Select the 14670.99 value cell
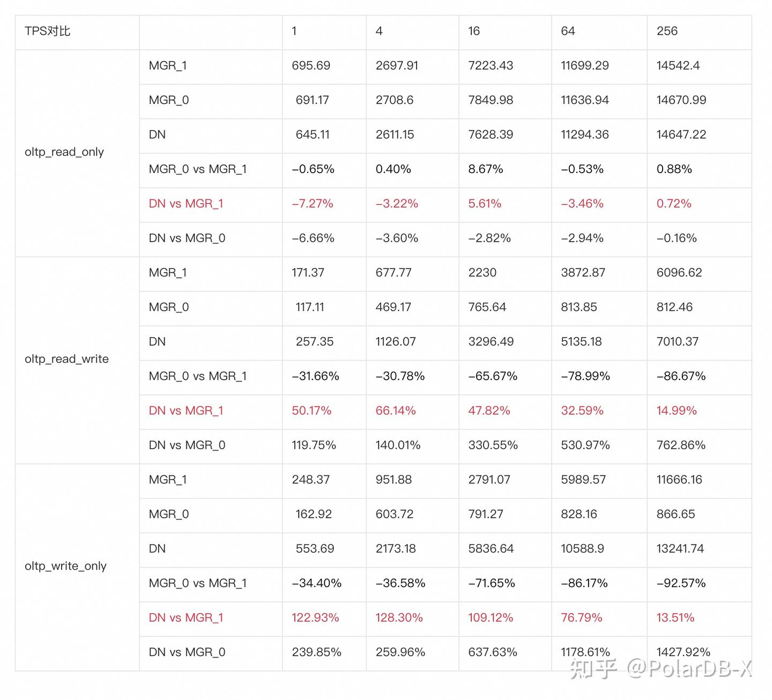The width and height of the screenshot is (772, 700). coord(681,100)
